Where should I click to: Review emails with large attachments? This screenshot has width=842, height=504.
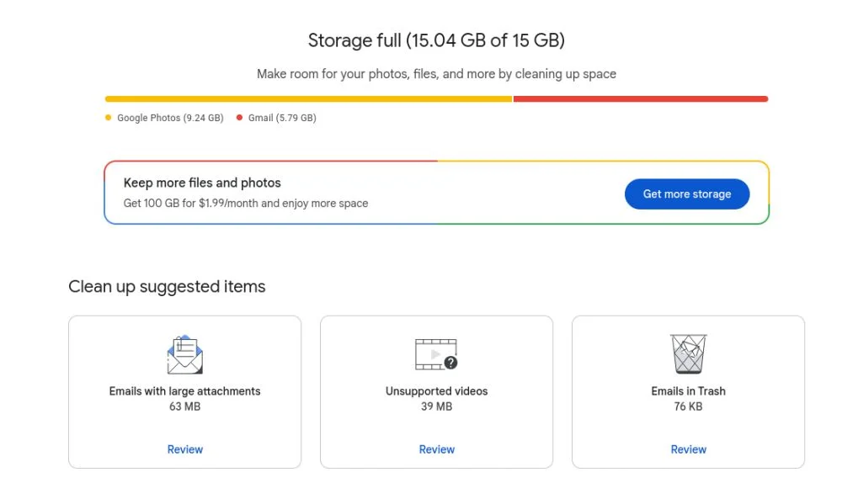184,449
